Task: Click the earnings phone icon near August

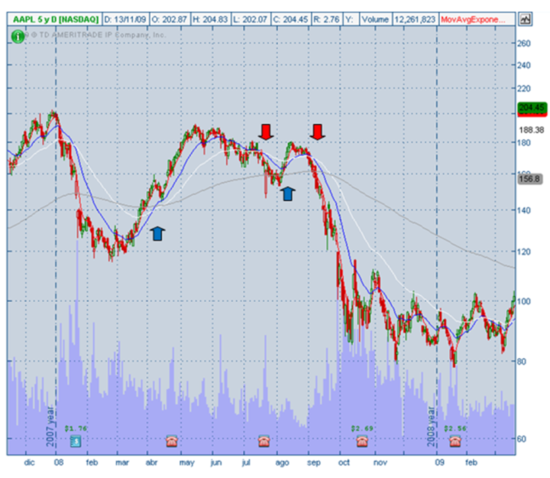Action: point(264,441)
